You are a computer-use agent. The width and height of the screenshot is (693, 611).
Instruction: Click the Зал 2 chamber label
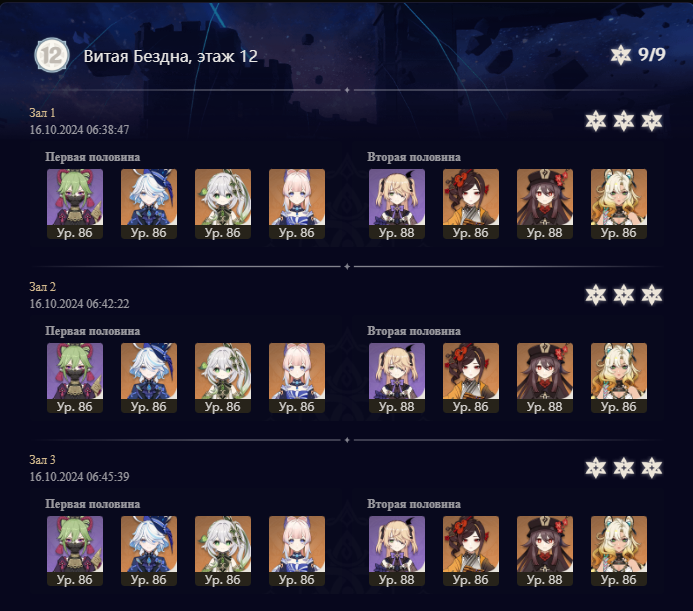pyautogui.click(x=42, y=287)
